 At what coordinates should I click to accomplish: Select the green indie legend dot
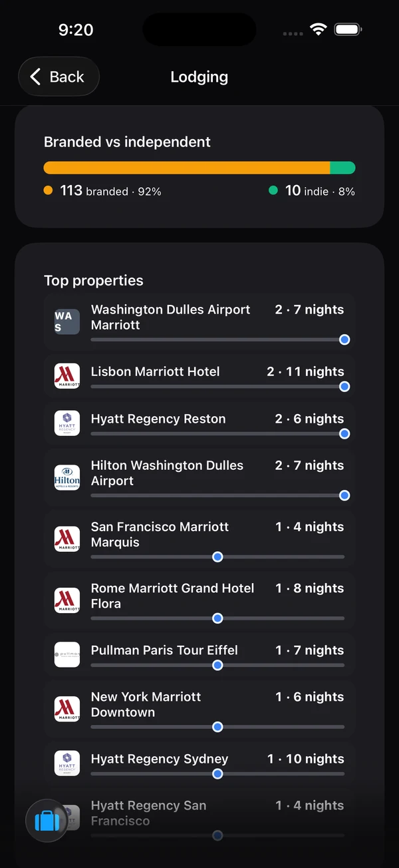tap(273, 190)
